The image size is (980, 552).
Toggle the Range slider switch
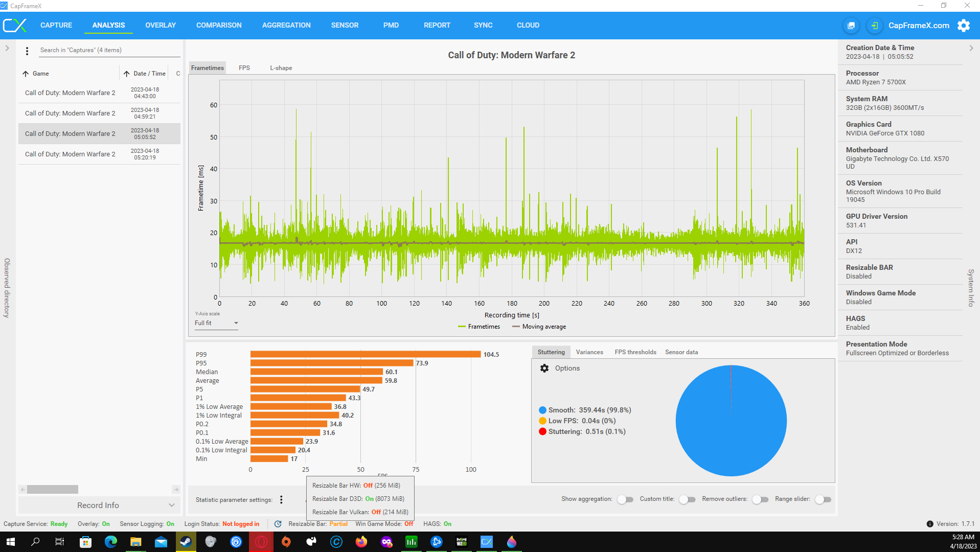click(823, 500)
